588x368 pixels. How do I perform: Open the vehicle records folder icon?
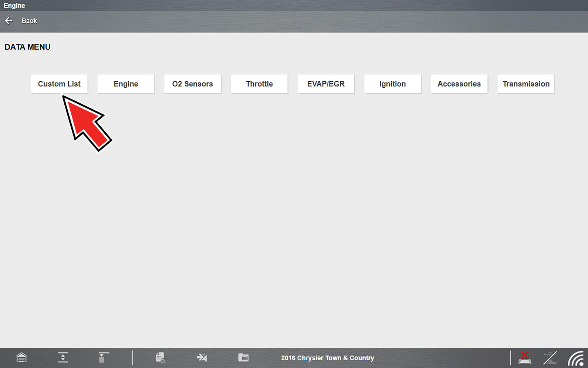tap(243, 358)
